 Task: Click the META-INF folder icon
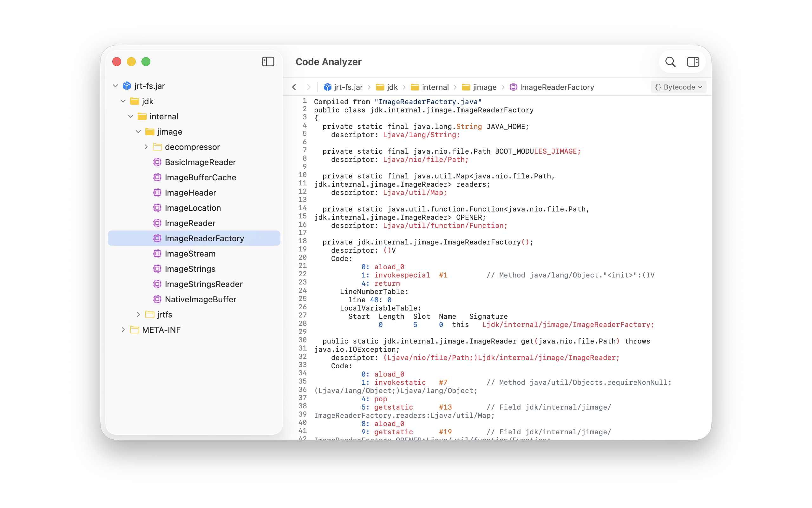(x=134, y=330)
